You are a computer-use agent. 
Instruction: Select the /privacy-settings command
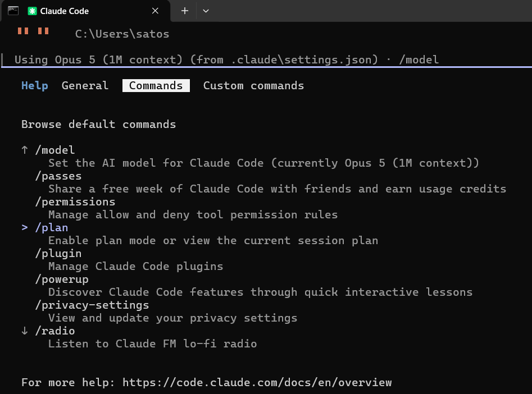92,305
